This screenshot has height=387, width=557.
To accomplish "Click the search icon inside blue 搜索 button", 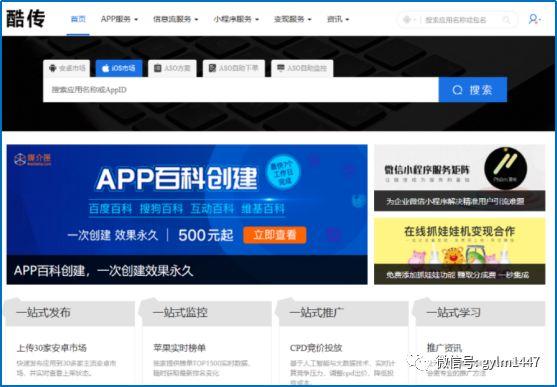I will pos(458,90).
